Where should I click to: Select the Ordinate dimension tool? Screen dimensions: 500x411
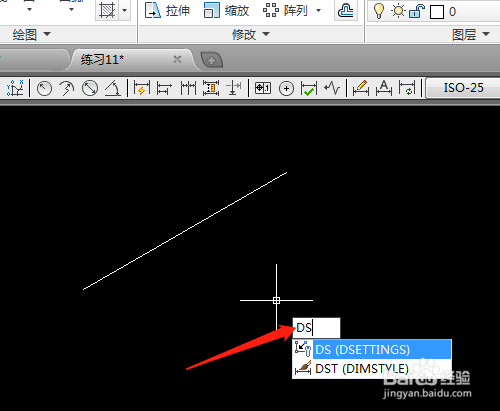(x=15, y=88)
